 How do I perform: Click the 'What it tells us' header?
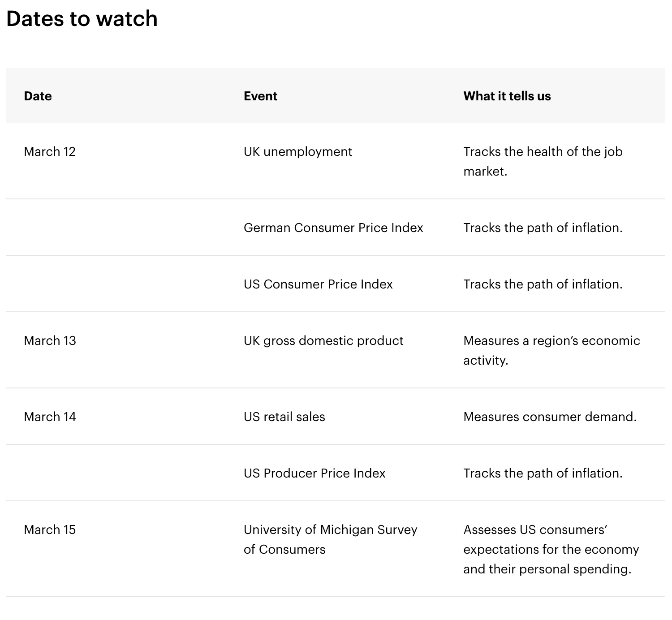[x=507, y=96]
